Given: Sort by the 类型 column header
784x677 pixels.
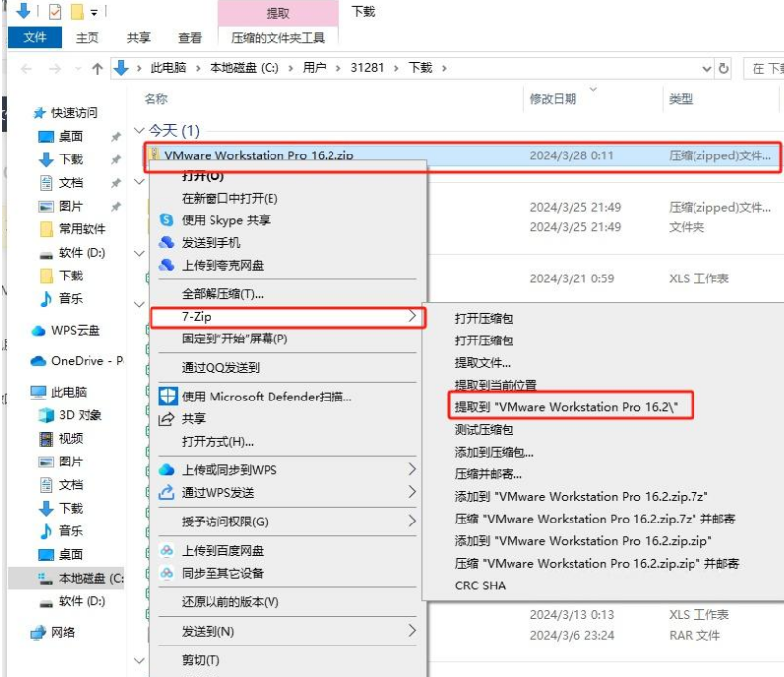Looking at the screenshot, I should tap(681, 99).
